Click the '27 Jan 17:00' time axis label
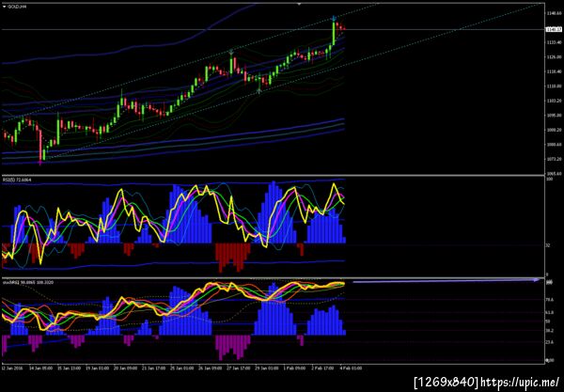 coord(239,368)
